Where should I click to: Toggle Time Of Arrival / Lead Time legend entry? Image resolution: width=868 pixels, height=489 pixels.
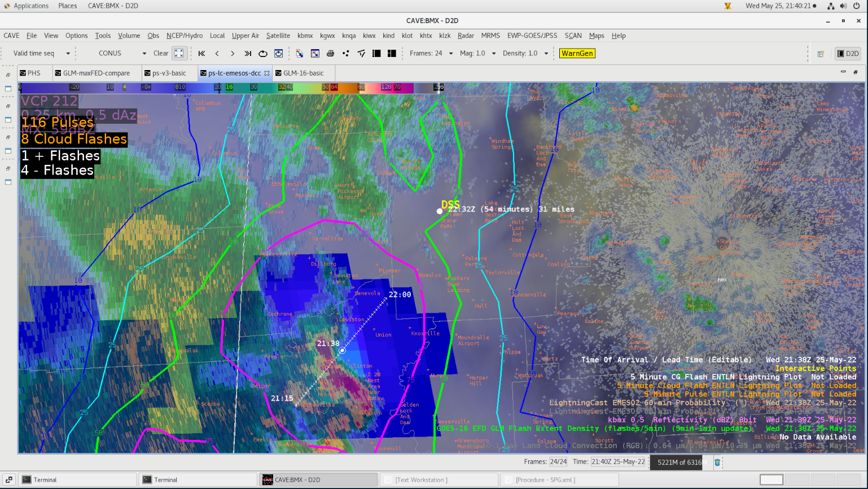(x=718, y=360)
